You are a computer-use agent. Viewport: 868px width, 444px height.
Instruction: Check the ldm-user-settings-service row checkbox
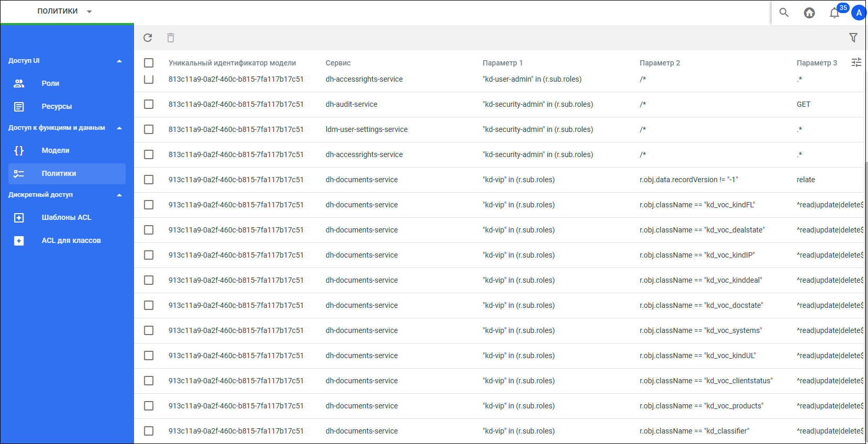coord(149,129)
